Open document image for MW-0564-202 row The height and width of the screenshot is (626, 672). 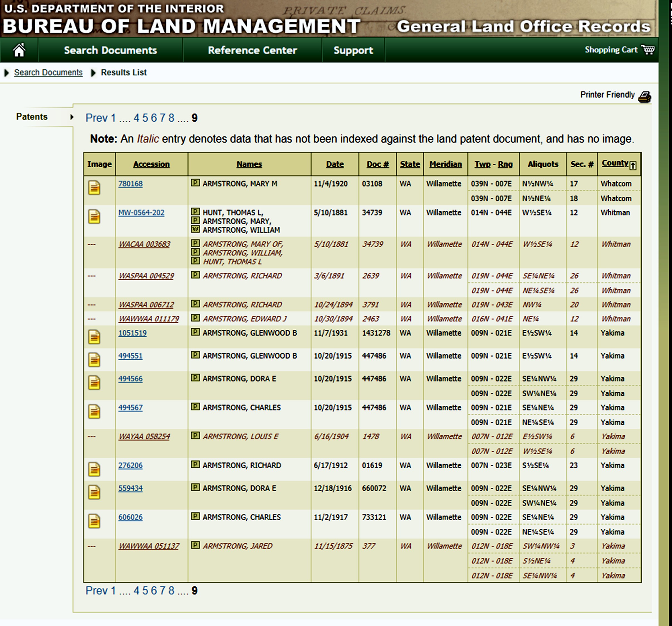[94, 216]
